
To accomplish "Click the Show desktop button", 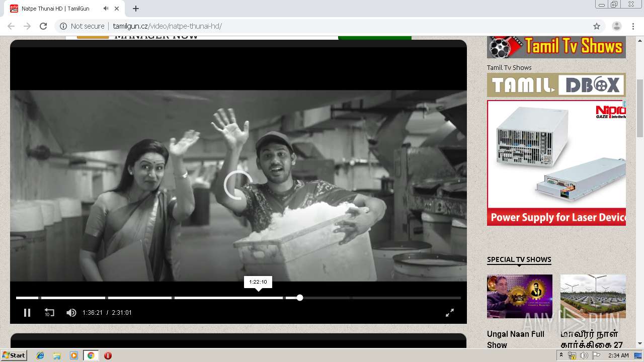I will [638, 355].
